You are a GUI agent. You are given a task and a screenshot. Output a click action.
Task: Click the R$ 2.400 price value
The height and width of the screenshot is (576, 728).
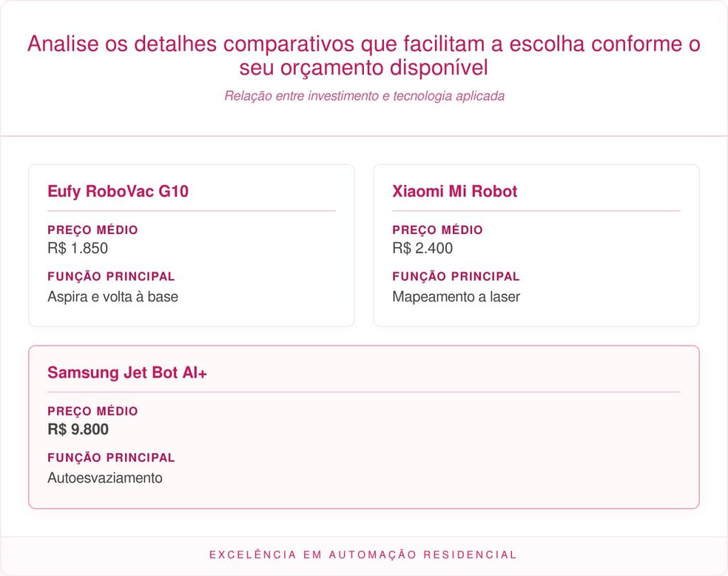422,248
